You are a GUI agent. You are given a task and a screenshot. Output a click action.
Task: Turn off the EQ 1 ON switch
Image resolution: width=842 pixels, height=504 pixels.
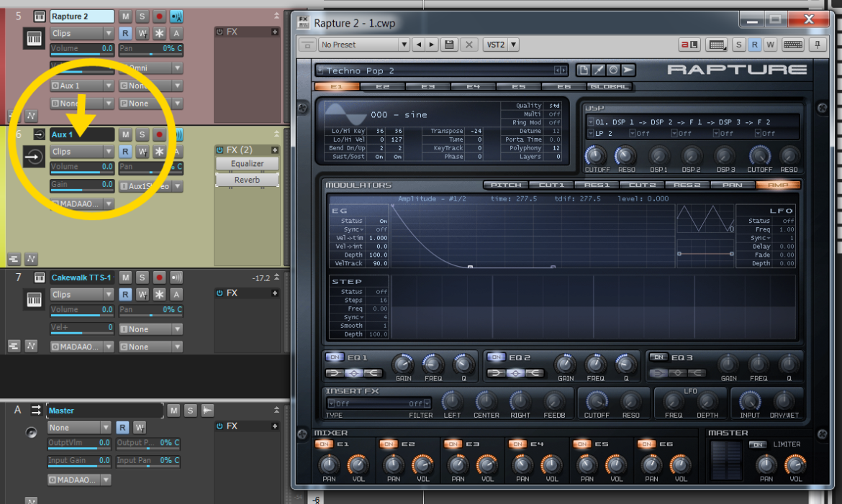pos(335,357)
